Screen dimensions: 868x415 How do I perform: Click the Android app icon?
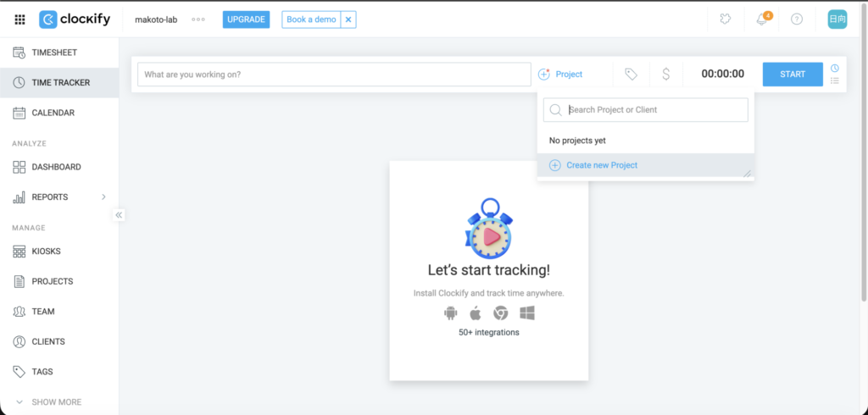click(x=450, y=313)
